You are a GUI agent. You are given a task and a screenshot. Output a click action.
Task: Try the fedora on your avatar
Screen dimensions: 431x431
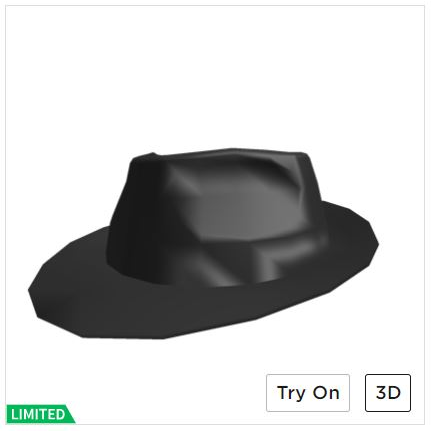coord(308,393)
